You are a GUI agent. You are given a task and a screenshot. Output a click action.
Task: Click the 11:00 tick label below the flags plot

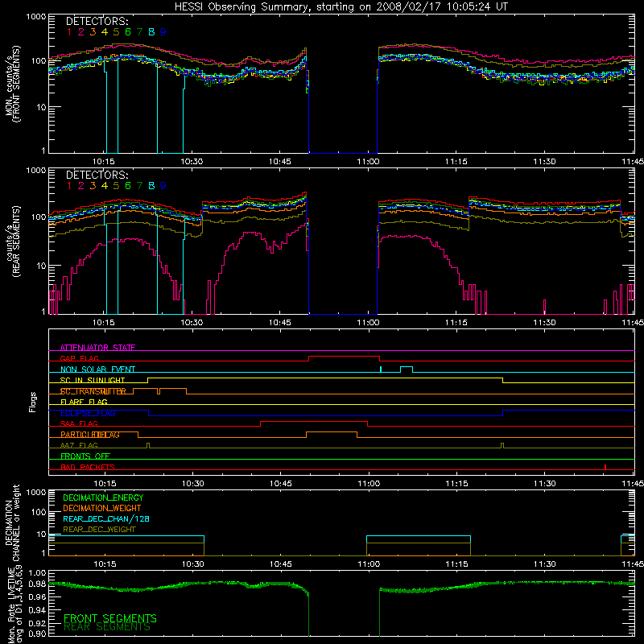click(x=369, y=484)
